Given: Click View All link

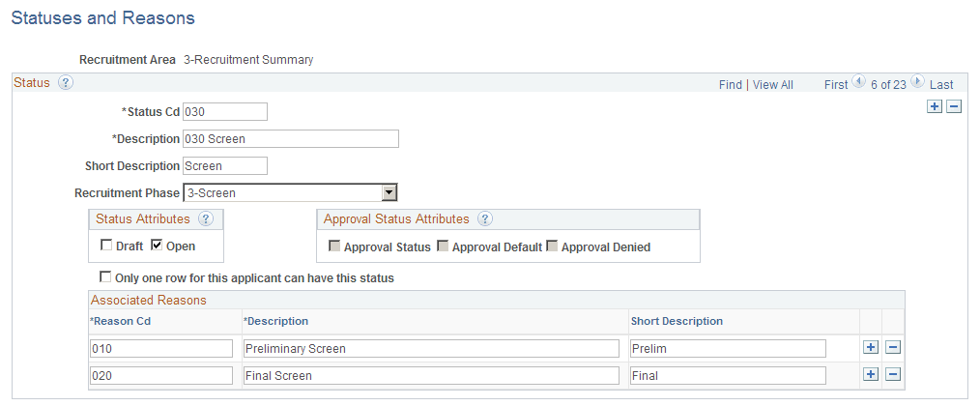Looking at the screenshot, I should tap(772, 84).
